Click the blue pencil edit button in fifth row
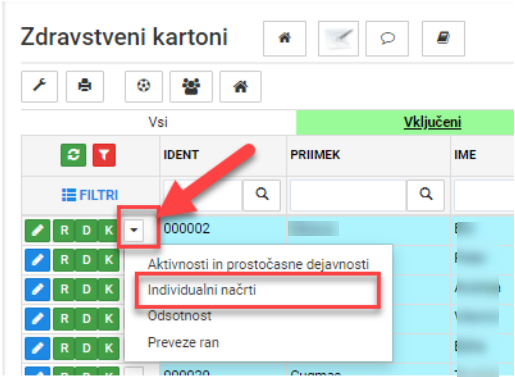The height and width of the screenshot is (377, 515). tap(37, 348)
